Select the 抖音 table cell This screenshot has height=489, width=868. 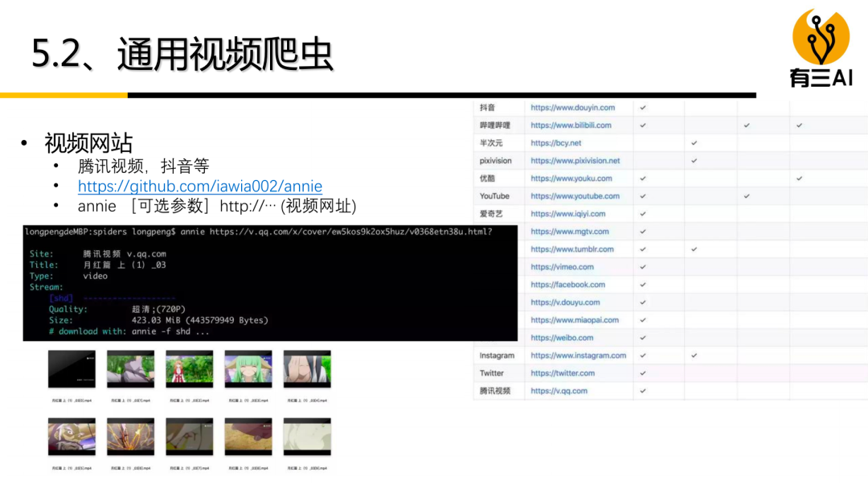pos(498,108)
